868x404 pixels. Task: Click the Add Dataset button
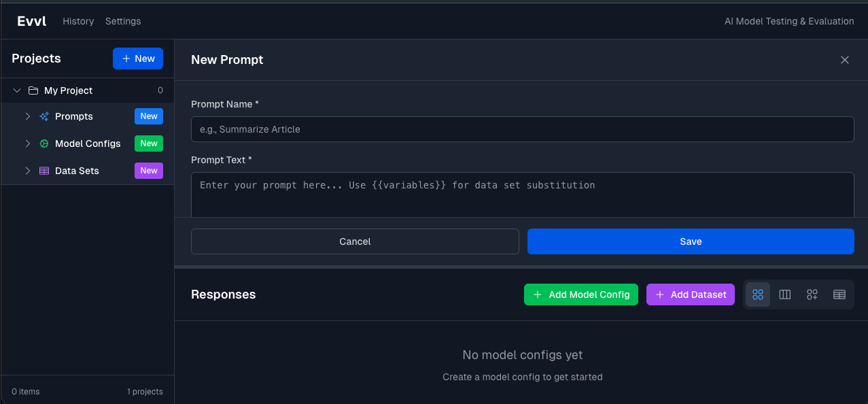click(690, 294)
